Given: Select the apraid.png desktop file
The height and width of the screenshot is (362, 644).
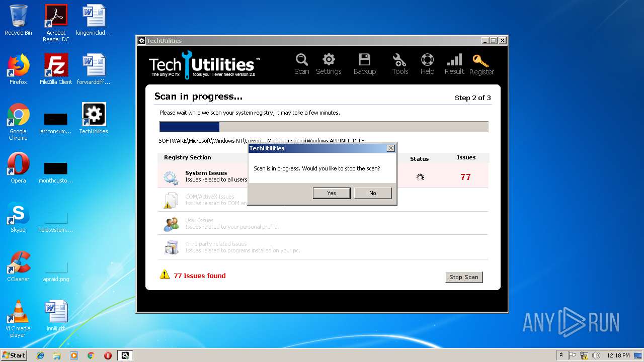Looking at the screenshot, I should 56,271.
